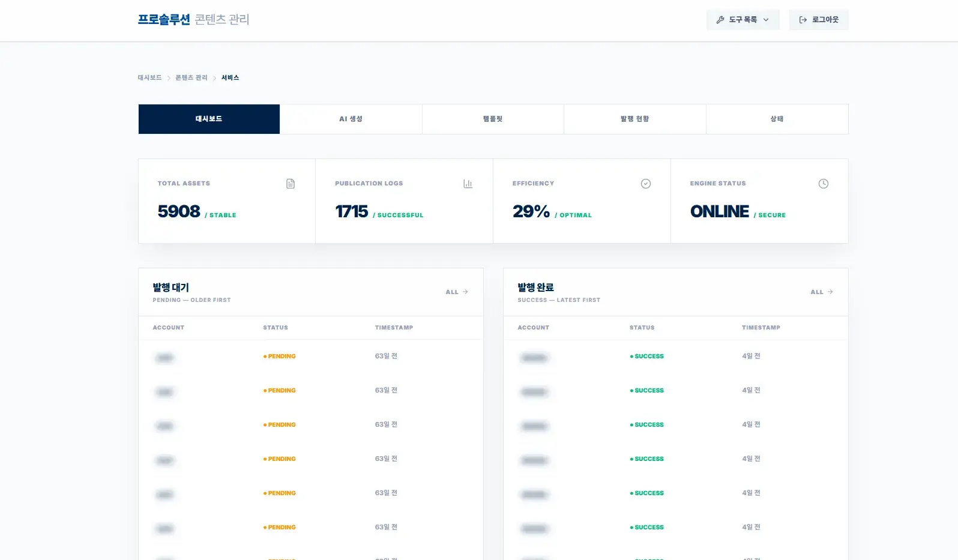The image size is (958, 560).
Task: Click the 서비스 breadcrumb item
Action: [230, 77]
